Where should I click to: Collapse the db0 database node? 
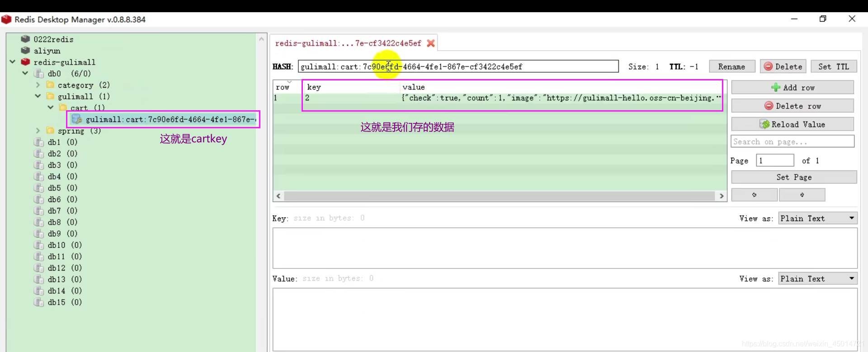pos(25,73)
